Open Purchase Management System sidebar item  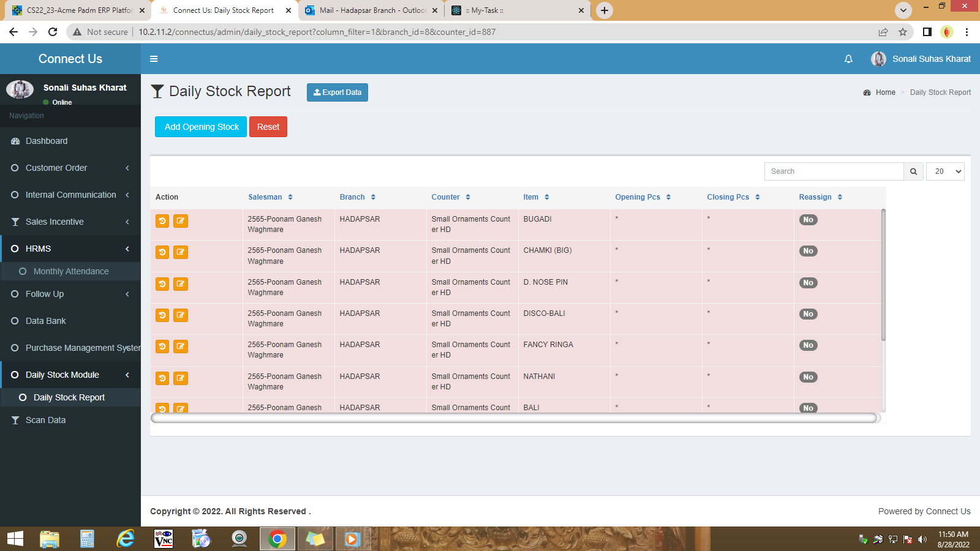point(70,348)
